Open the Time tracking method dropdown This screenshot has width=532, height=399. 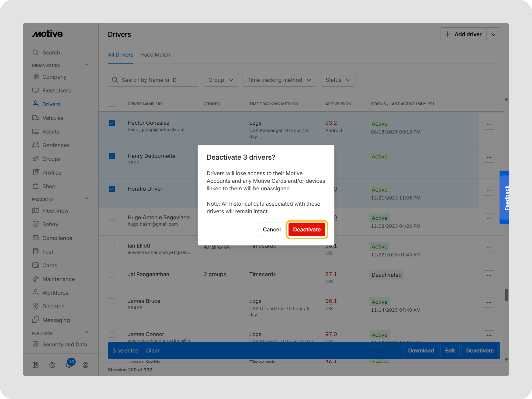(x=279, y=80)
